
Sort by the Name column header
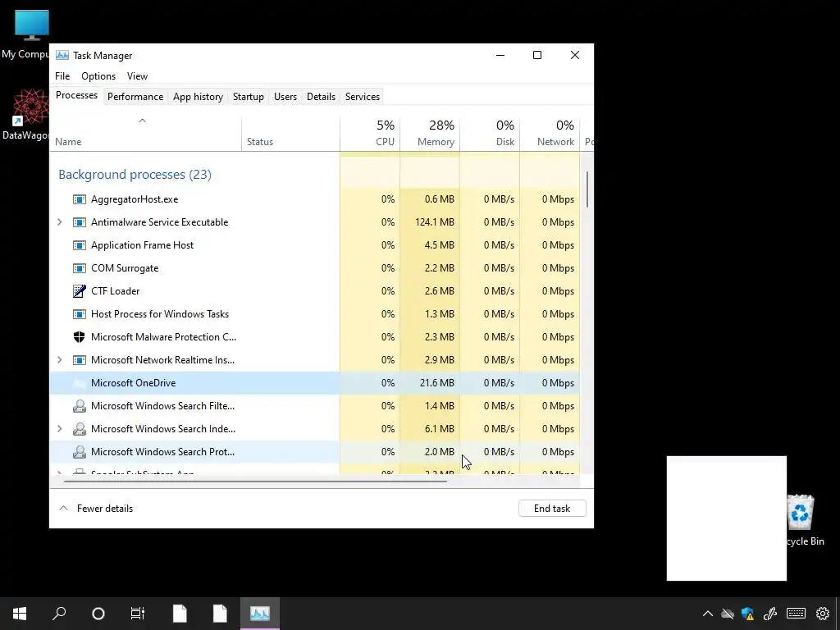146,134
